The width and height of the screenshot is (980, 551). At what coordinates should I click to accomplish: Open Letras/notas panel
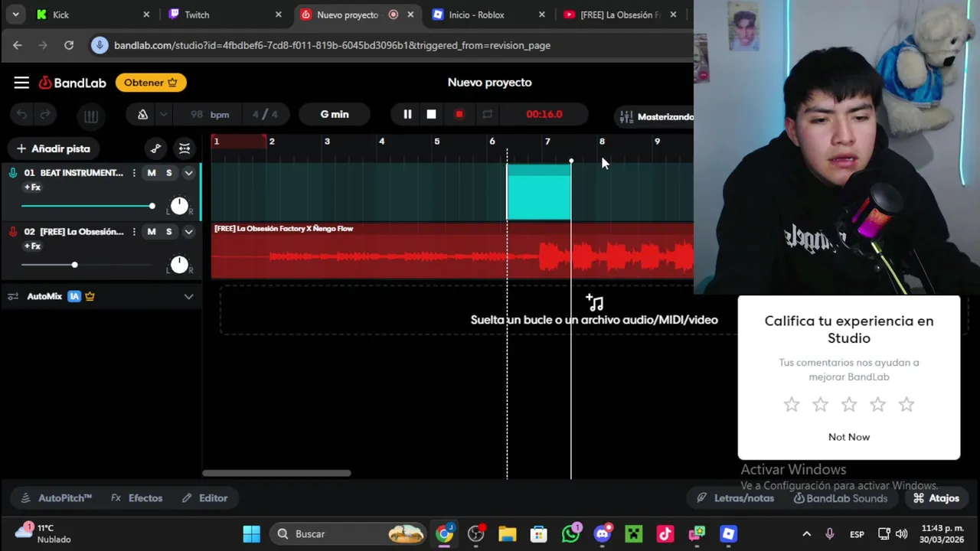pyautogui.click(x=735, y=498)
